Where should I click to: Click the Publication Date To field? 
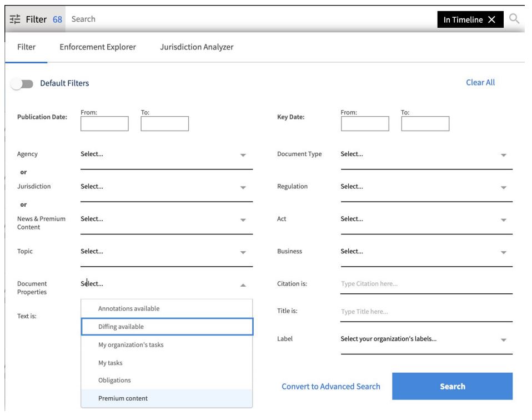click(164, 123)
